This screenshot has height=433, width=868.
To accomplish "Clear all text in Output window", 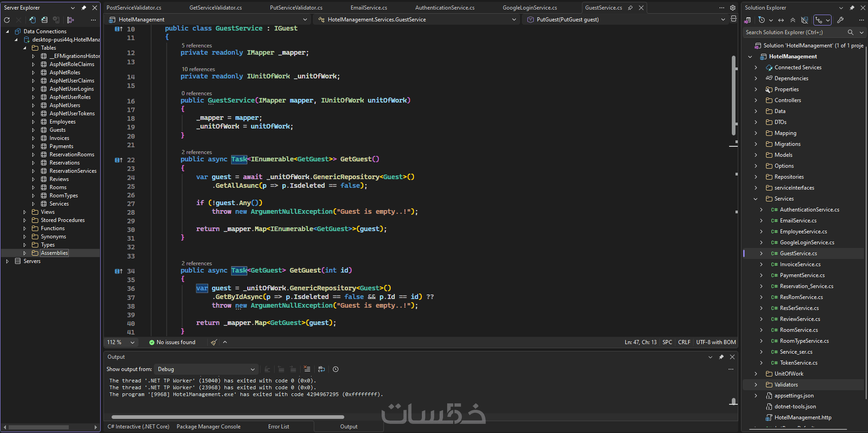I will [307, 369].
